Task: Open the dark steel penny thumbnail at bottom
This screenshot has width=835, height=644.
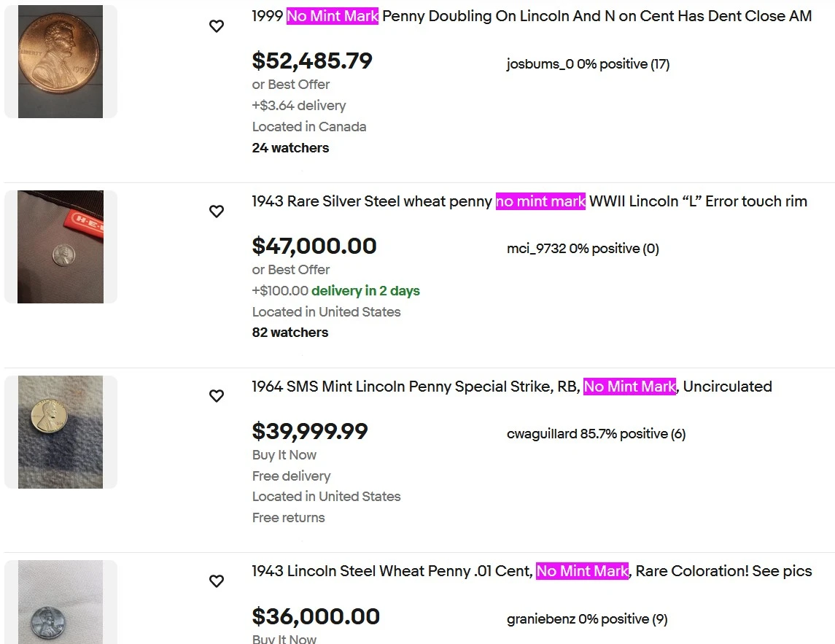Action: (x=61, y=602)
